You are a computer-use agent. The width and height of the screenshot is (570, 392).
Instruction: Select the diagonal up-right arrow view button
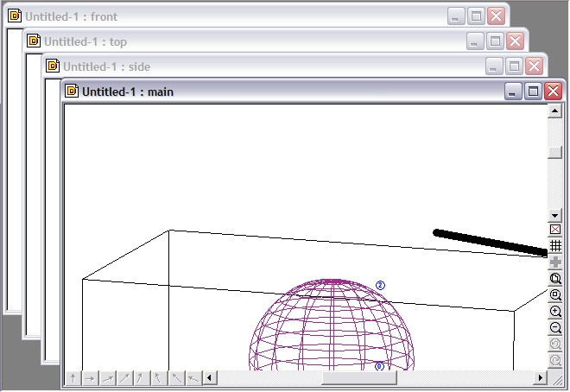pyautogui.click(x=124, y=378)
